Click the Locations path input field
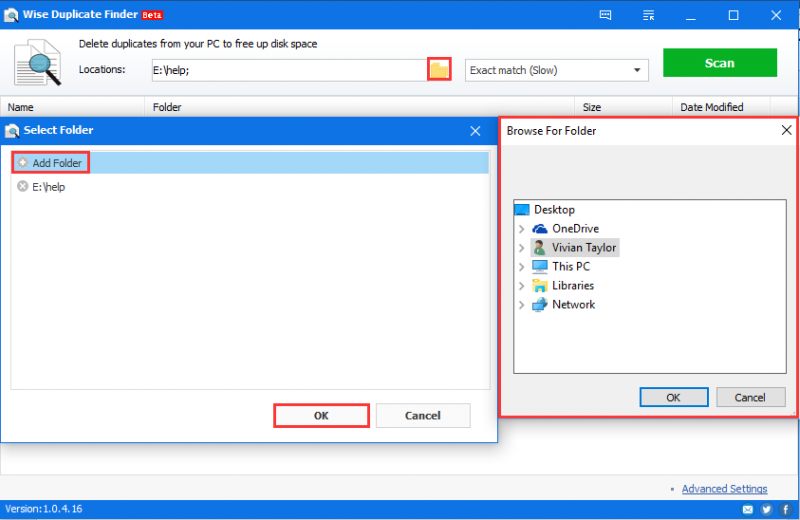The width and height of the screenshot is (800, 520). pos(289,70)
